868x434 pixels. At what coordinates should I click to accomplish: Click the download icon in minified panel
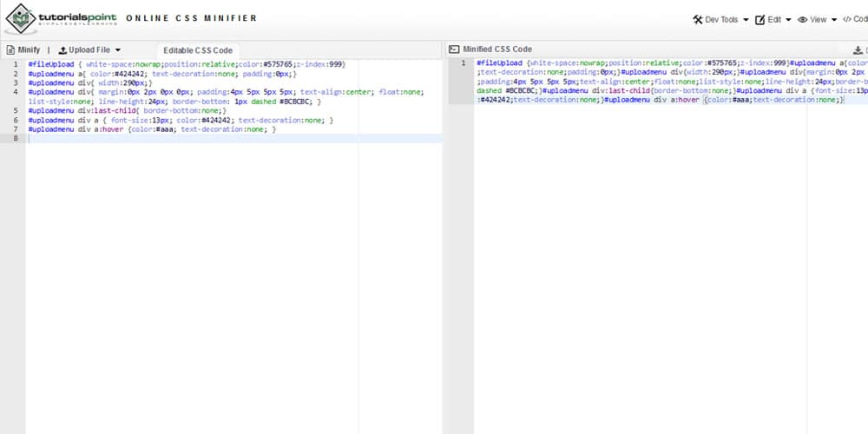pyautogui.click(x=858, y=50)
